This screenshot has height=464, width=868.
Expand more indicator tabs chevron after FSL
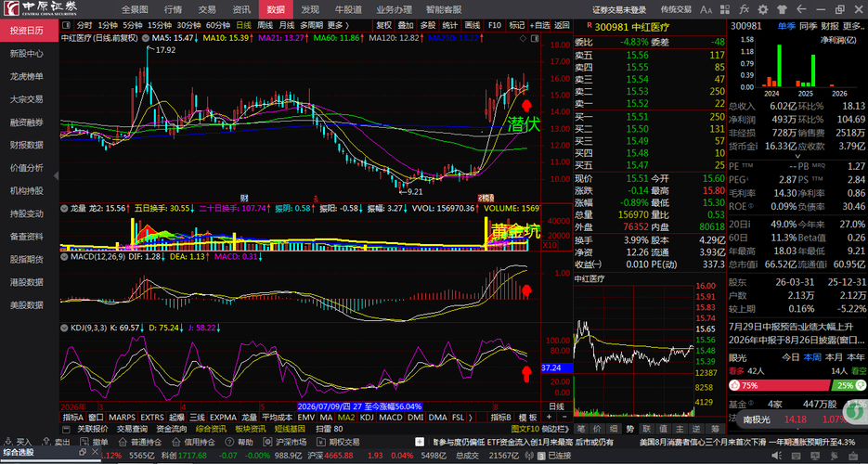pyautogui.click(x=470, y=417)
